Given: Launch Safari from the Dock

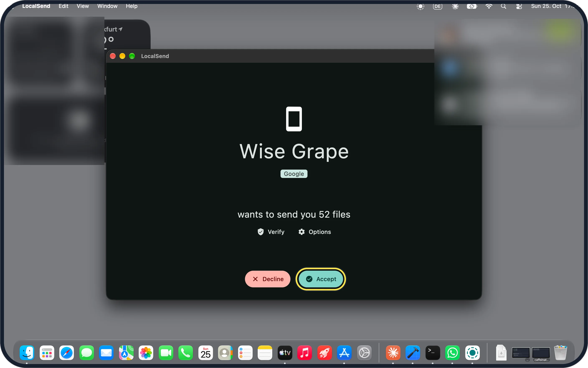Looking at the screenshot, I should [66, 353].
